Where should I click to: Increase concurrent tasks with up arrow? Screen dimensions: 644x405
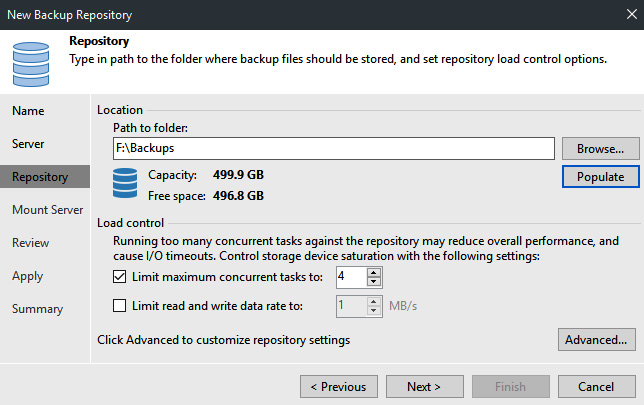373,272
